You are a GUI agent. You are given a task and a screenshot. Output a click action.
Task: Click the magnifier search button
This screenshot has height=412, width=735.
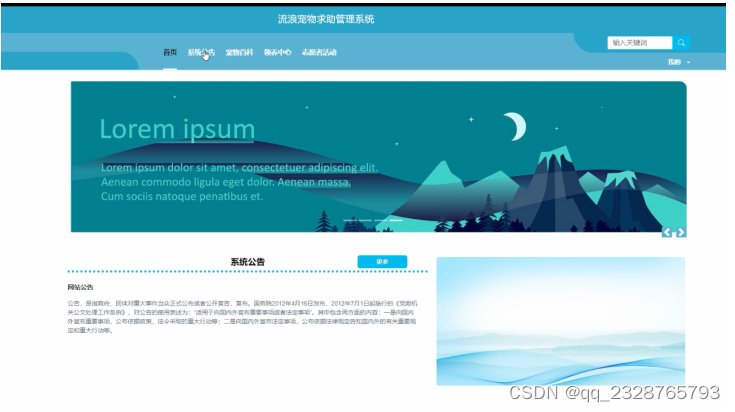tap(681, 43)
